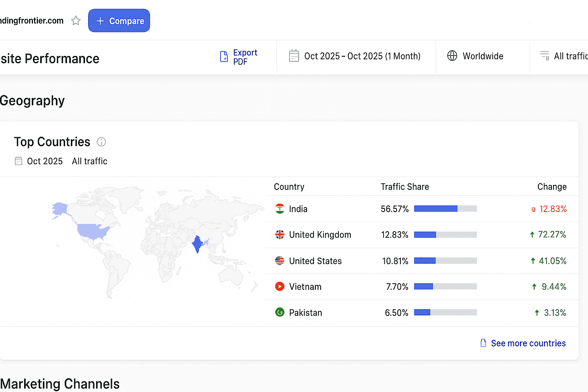
Task: Click the Traffic Share column header
Action: (x=405, y=187)
